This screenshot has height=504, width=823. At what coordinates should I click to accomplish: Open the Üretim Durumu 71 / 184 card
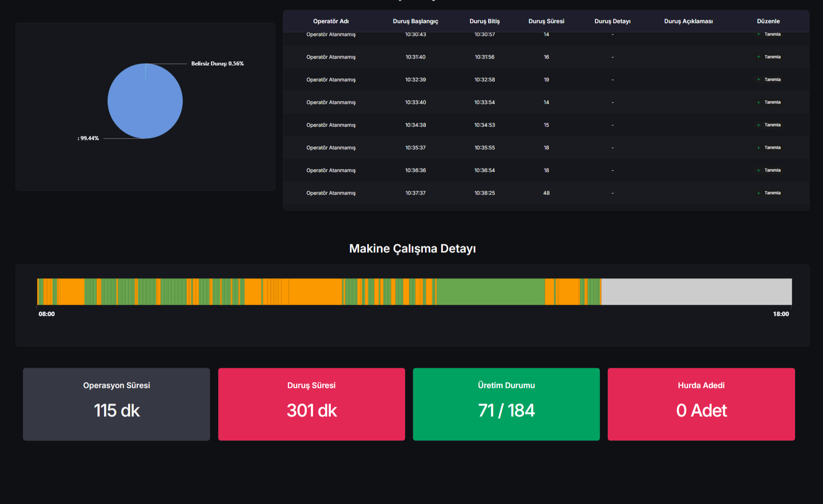tap(506, 404)
